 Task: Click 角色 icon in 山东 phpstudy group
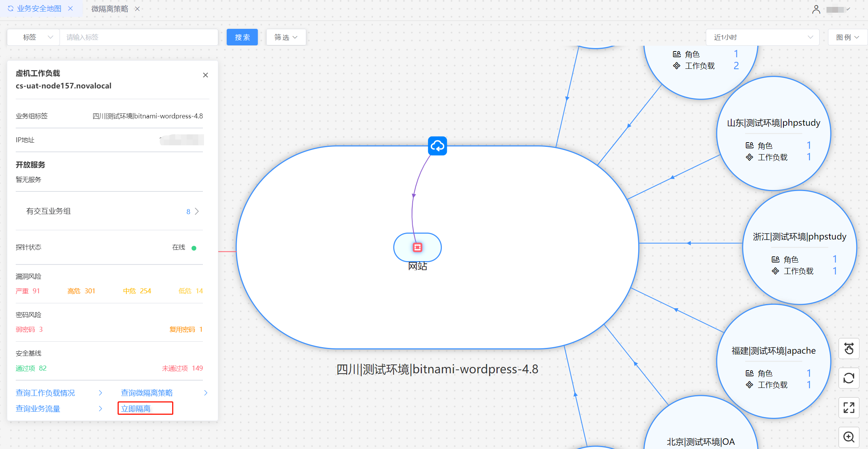coord(749,145)
